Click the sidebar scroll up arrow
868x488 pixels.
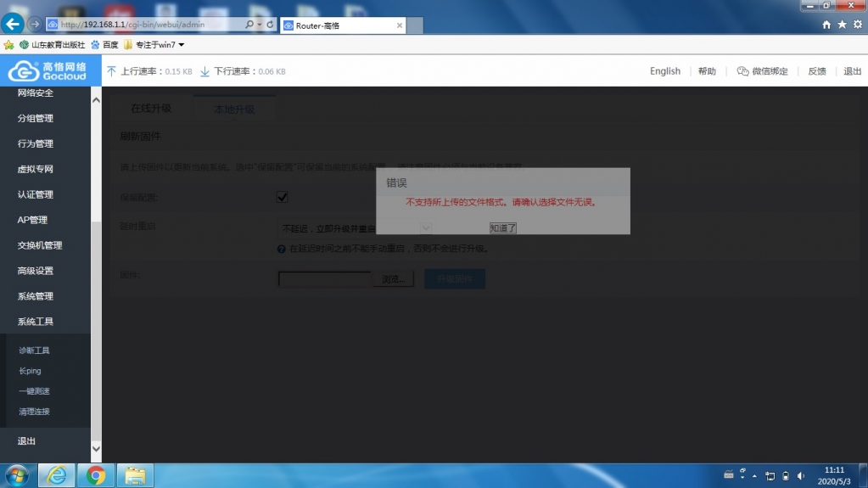tap(96, 100)
